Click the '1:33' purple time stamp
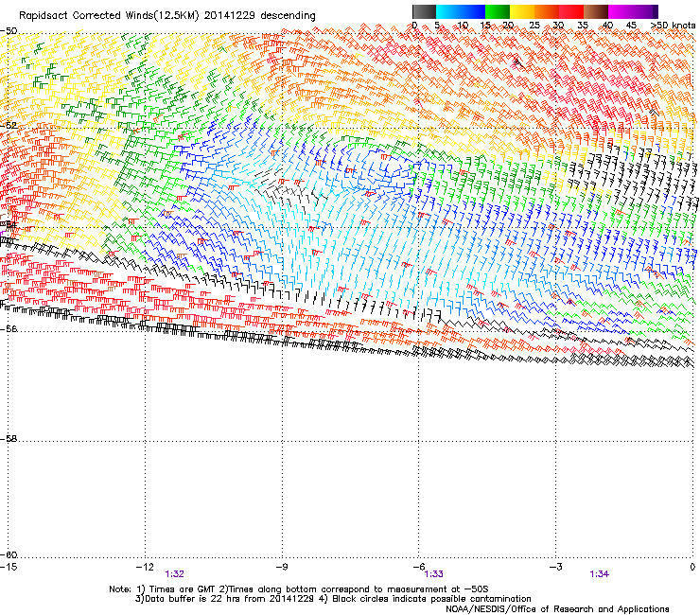 pos(433,574)
